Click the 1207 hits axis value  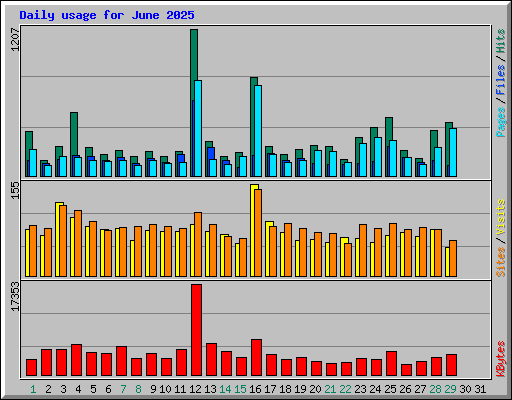click(x=15, y=40)
